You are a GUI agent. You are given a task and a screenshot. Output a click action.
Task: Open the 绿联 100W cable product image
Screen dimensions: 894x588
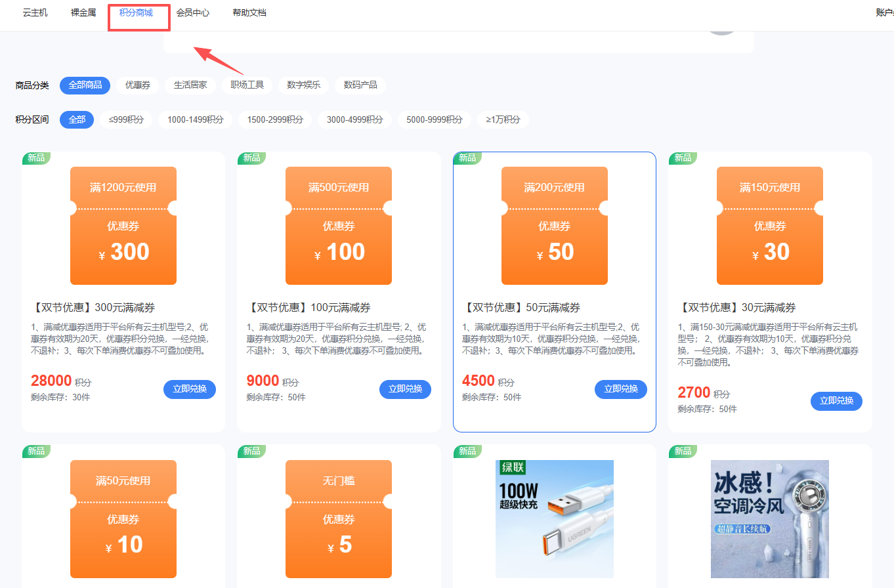(554, 518)
